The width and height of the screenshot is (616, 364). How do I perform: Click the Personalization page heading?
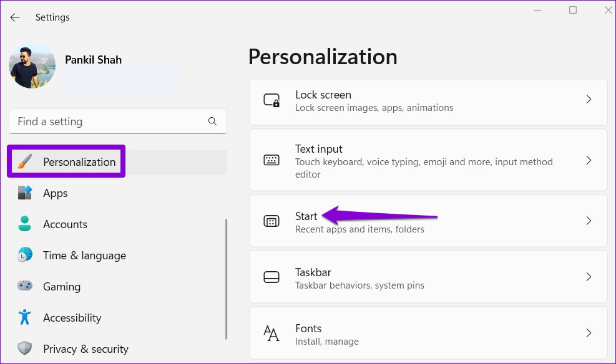pyautogui.click(x=323, y=57)
